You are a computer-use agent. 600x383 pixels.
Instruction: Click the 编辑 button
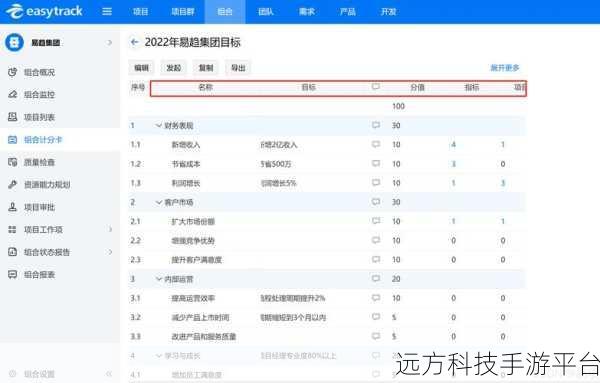[x=141, y=68]
